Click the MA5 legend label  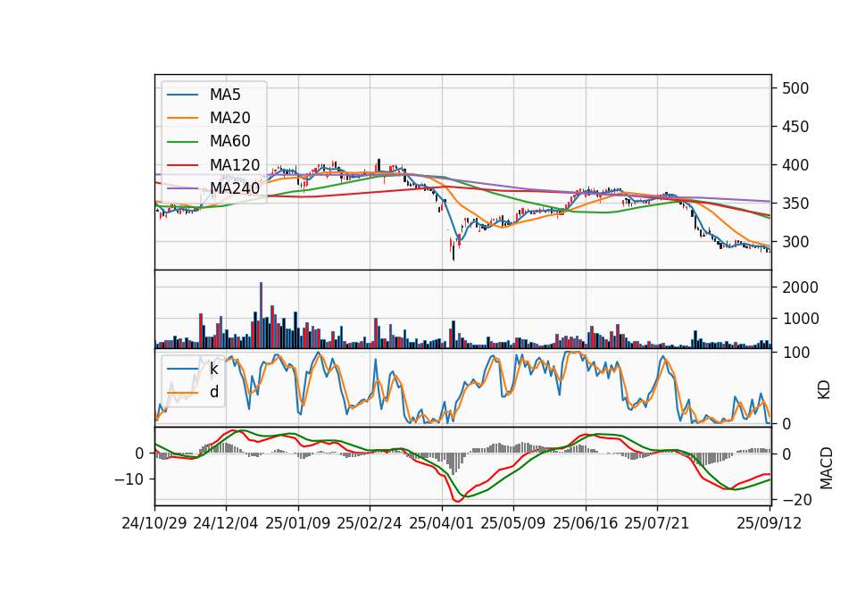click(x=225, y=95)
